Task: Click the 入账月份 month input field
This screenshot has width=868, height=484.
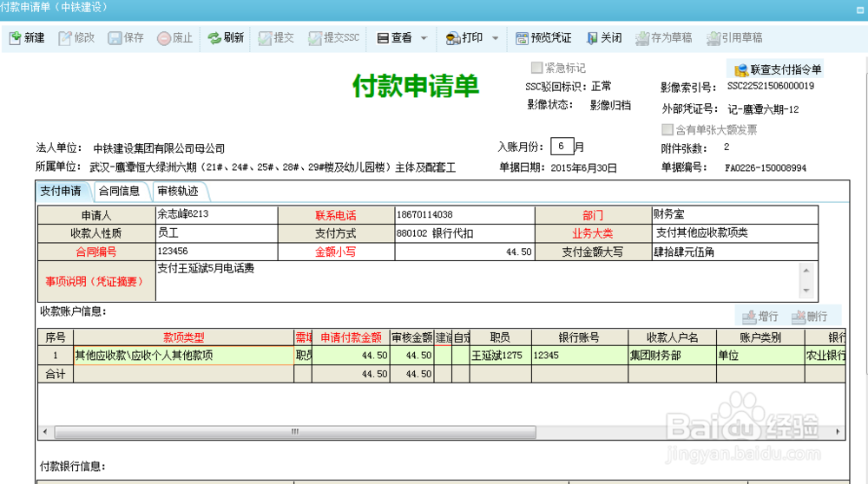Action: [562, 146]
